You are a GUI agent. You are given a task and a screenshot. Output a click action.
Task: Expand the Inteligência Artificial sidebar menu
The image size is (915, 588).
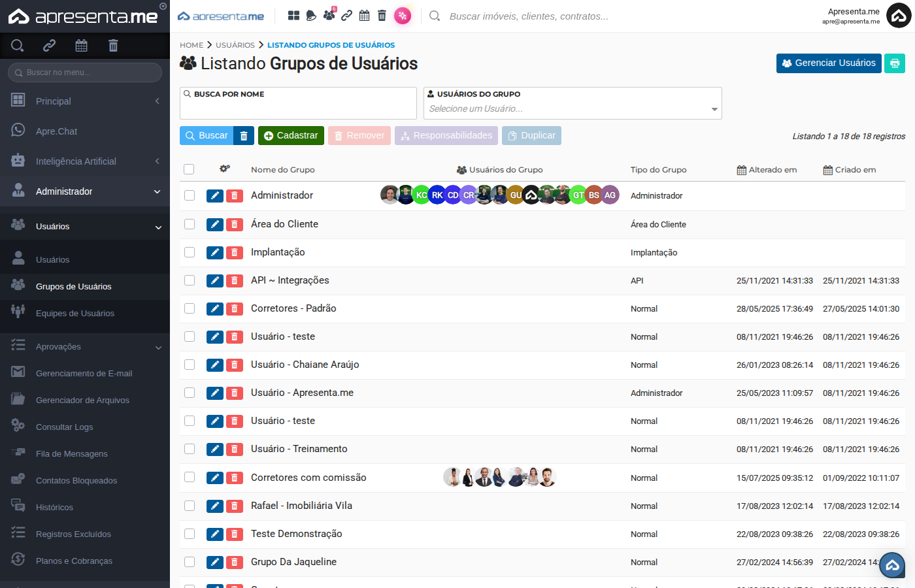85,161
